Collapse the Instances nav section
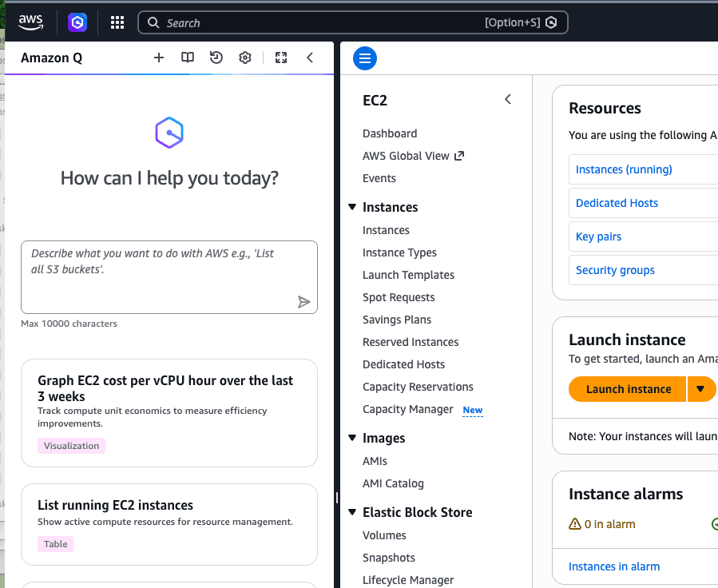Viewport: 718px width, 588px height. tap(352, 207)
